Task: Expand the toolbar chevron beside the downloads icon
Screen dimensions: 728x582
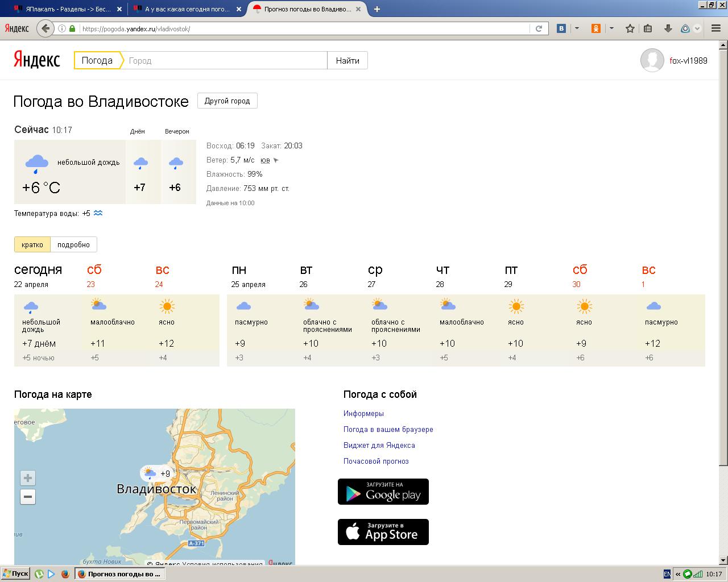Action: click(697, 28)
